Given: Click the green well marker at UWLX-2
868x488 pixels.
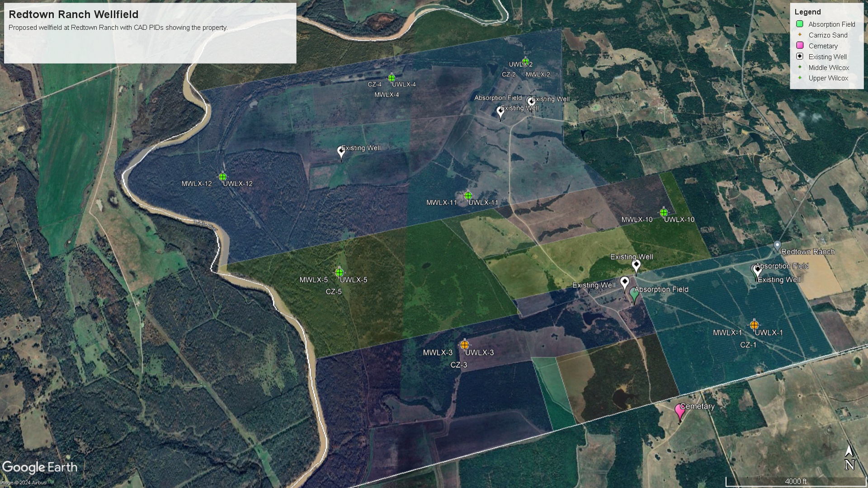Looking at the screenshot, I should pos(525,61).
